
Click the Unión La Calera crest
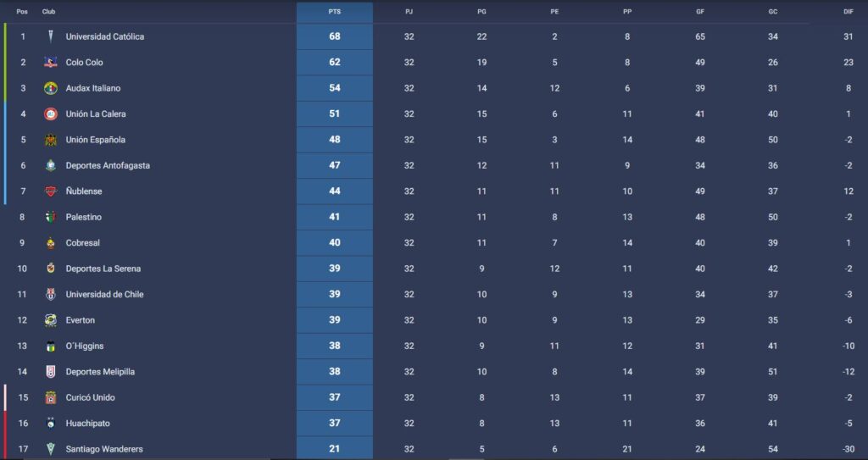[50, 114]
